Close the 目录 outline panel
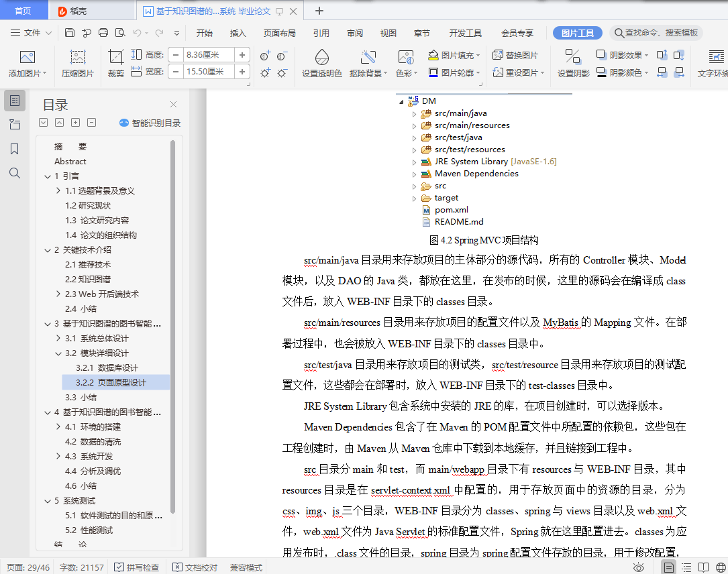Viewport: 728px width, 574px height. 173,105
